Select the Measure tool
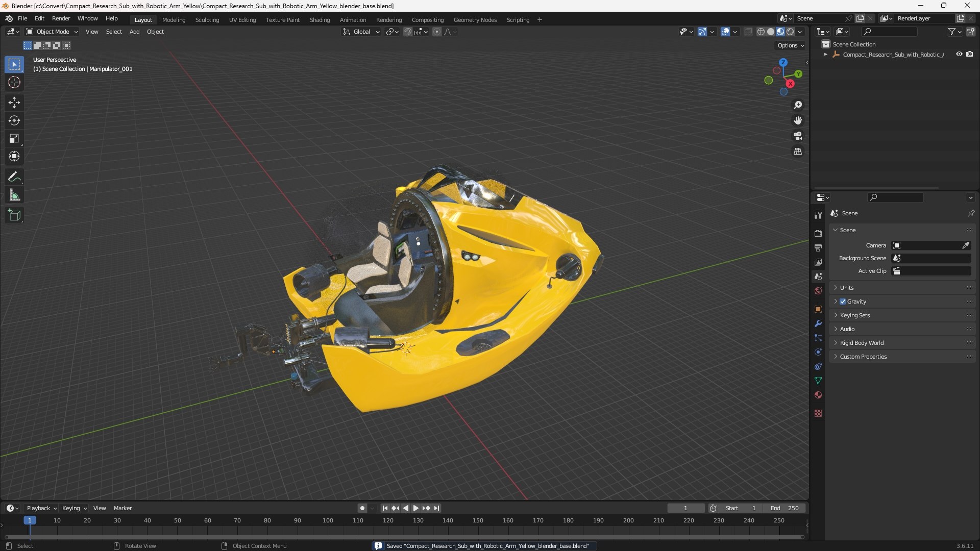The height and width of the screenshot is (551, 980). pos(14,195)
